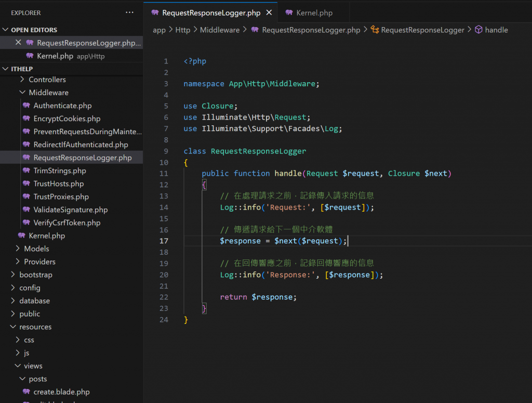
Task: Select RequestResponseLogger.php in file tree
Action: 71,158
